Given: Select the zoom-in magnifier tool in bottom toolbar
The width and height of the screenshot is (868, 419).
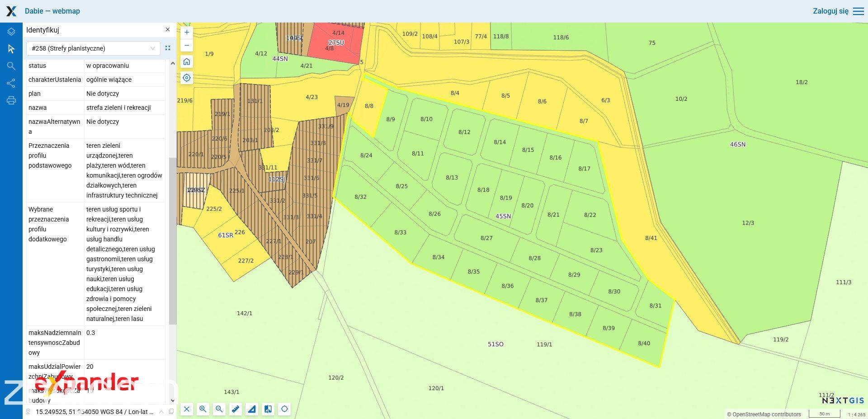Looking at the screenshot, I should (203, 409).
